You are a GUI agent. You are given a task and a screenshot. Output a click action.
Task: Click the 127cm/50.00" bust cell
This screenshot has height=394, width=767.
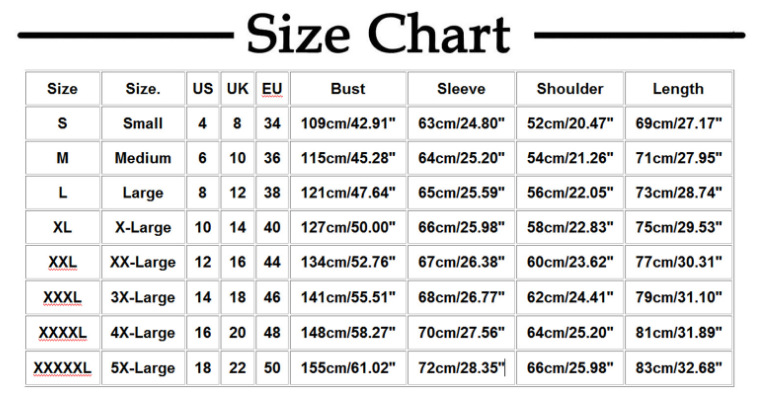pos(348,228)
